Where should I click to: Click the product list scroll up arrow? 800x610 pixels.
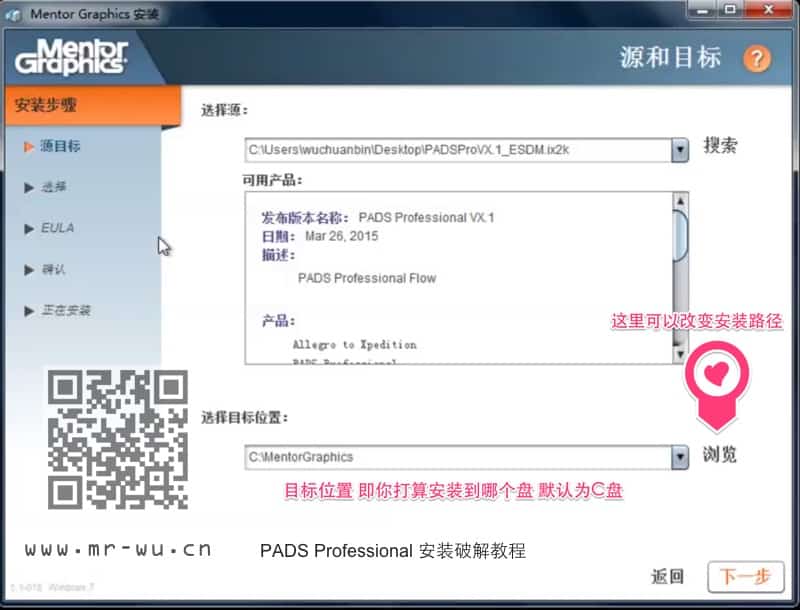tap(680, 201)
